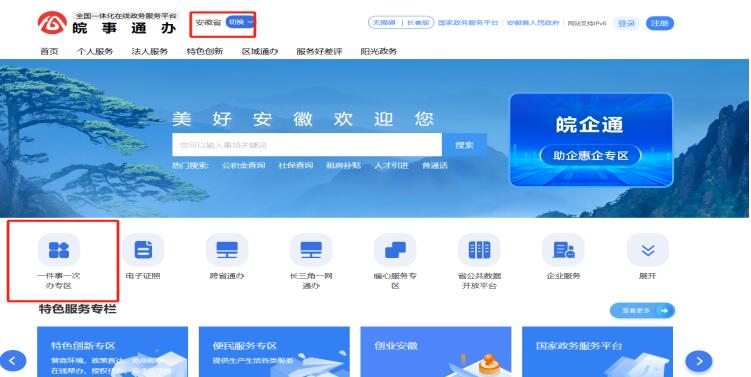Switch to 长者版 senior mode
The height and width of the screenshot is (377, 751).
[x=418, y=23]
